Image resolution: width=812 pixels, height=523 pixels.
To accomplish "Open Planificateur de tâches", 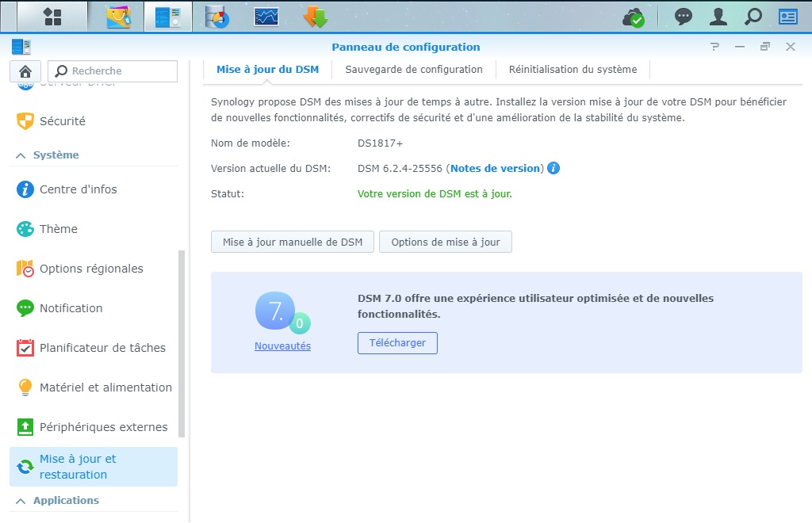I will 94,348.
